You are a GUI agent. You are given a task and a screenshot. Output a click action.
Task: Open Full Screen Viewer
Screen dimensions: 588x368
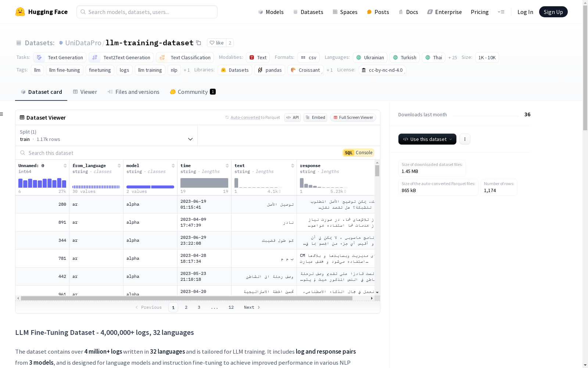click(353, 117)
